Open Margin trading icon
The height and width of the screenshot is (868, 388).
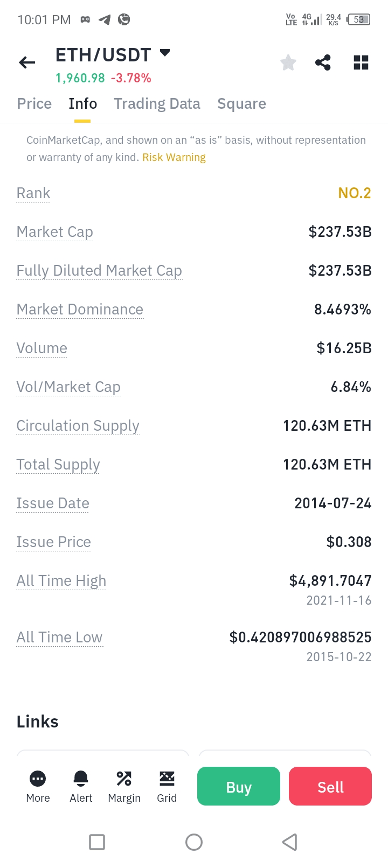(x=124, y=786)
